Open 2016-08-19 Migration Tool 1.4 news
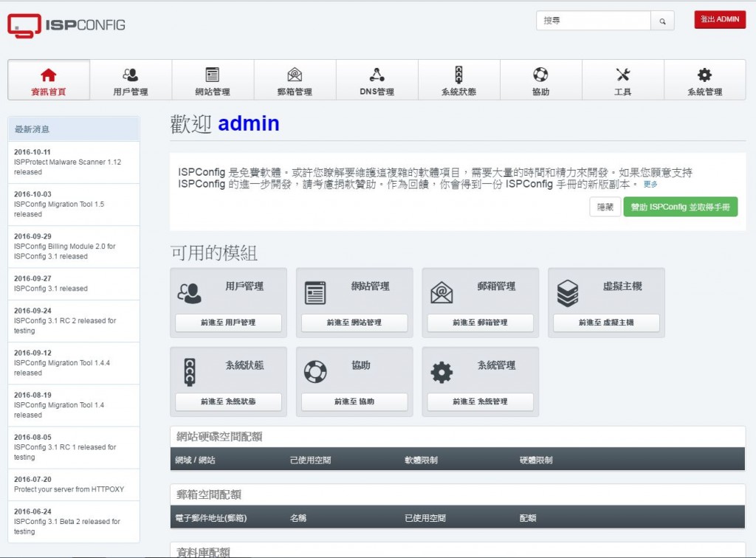 (x=74, y=405)
